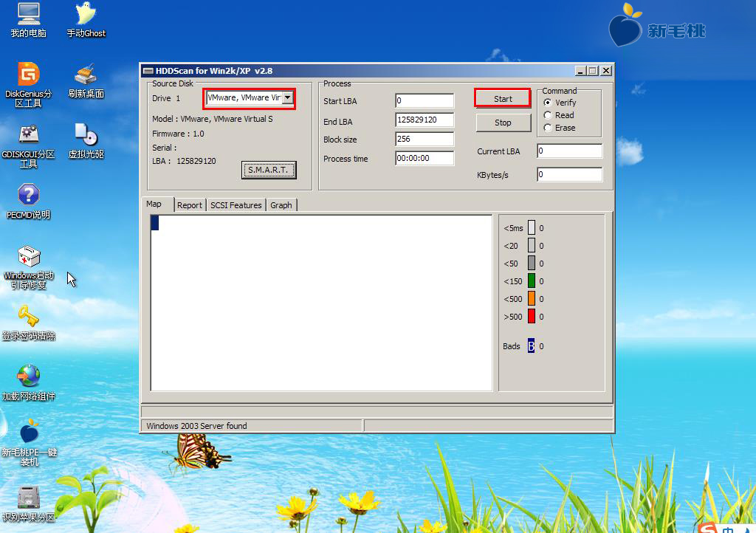Open DiskGenius分区工具 desktop icon
756x533 pixels.
coord(29,85)
